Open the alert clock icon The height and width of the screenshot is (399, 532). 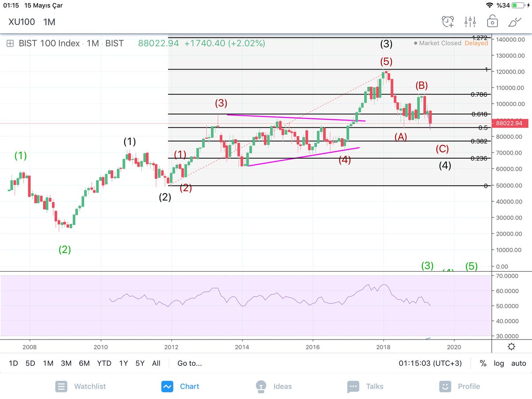coord(448,21)
